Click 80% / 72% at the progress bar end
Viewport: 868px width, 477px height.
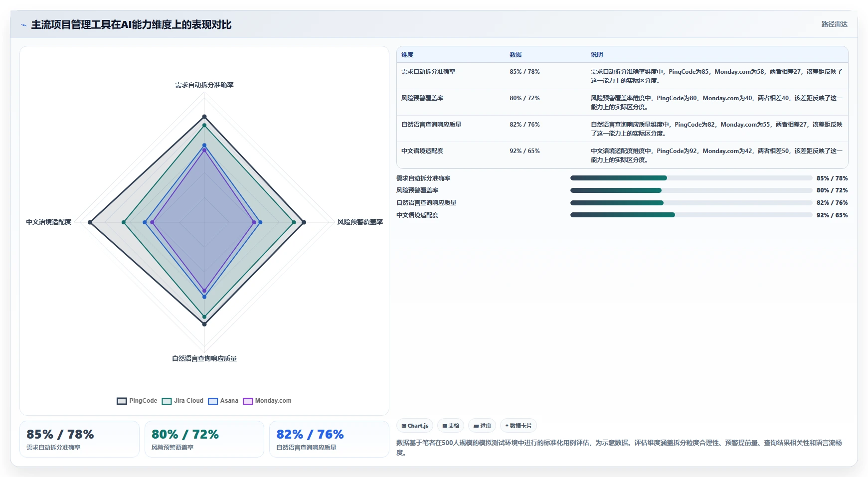pos(832,190)
